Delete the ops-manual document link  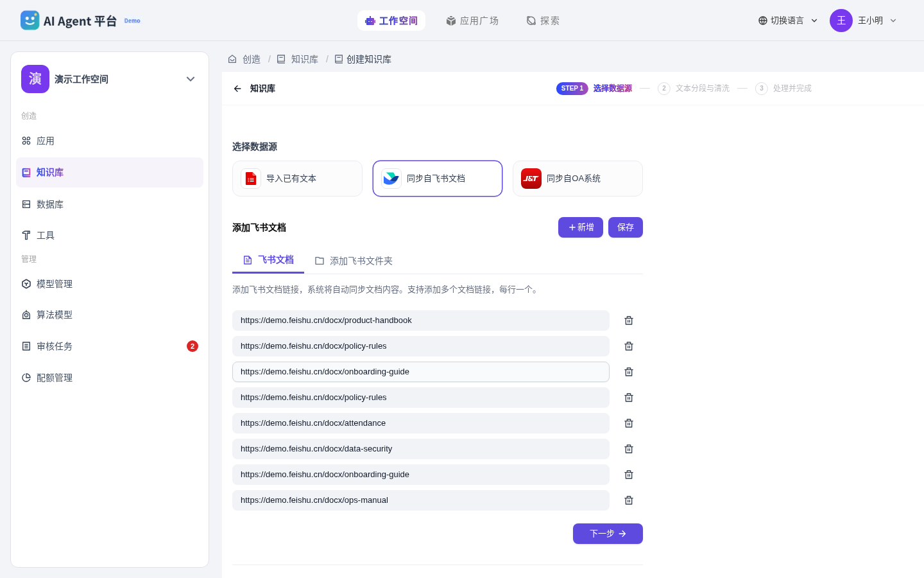[x=629, y=500]
